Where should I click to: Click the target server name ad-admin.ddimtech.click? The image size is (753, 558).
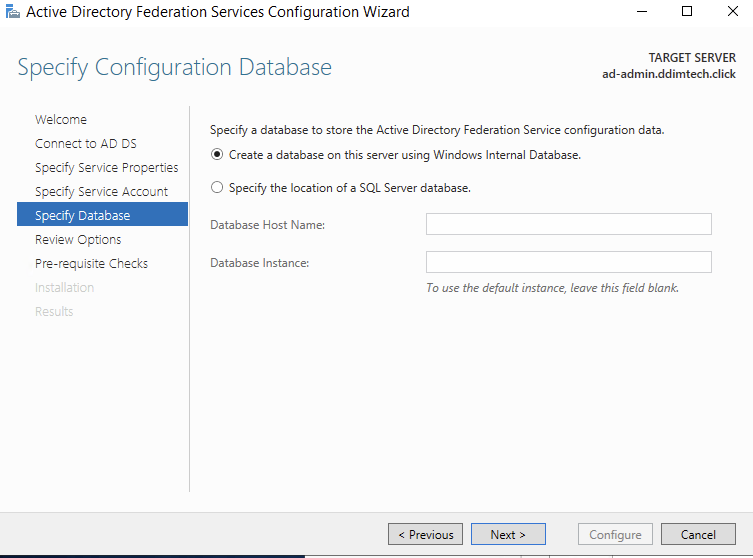(x=669, y=74)
